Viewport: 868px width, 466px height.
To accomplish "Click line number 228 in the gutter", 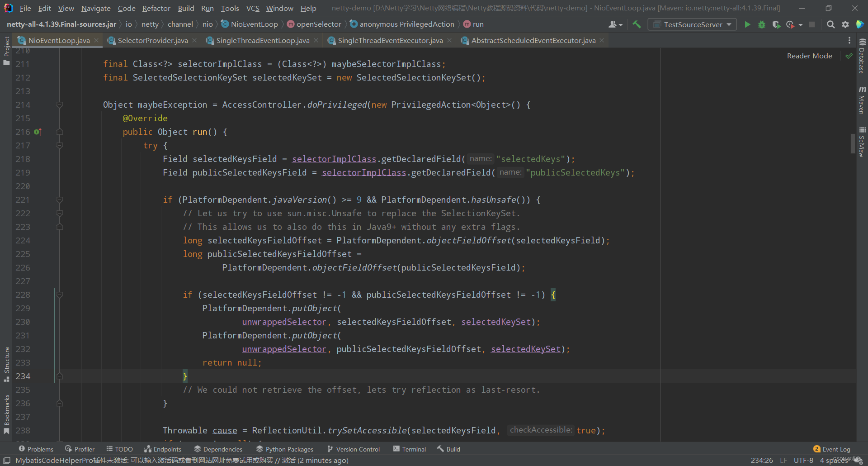I will (x=23, y=295).
